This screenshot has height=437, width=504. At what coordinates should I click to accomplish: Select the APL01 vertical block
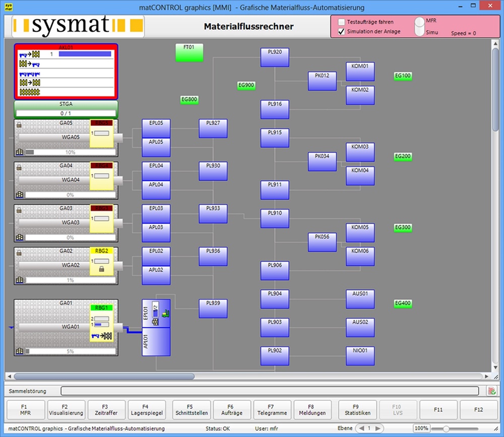[156, 342]
